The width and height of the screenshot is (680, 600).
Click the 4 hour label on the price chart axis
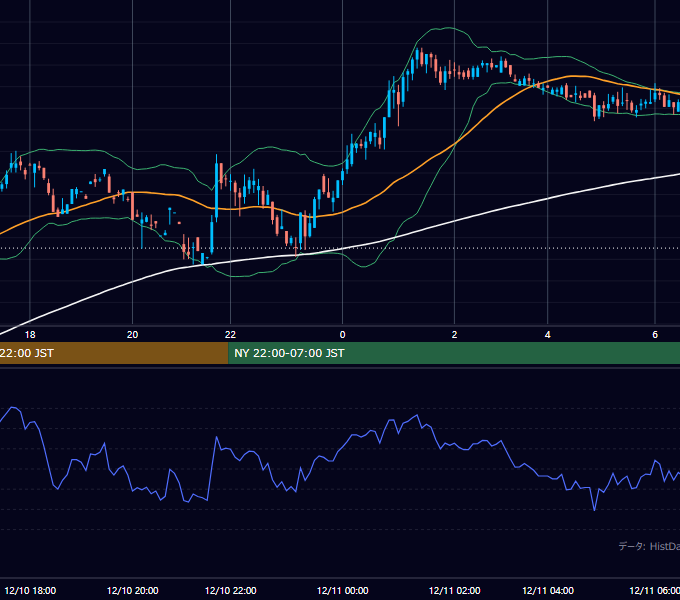pyautogui.click(x=548, y=335)
